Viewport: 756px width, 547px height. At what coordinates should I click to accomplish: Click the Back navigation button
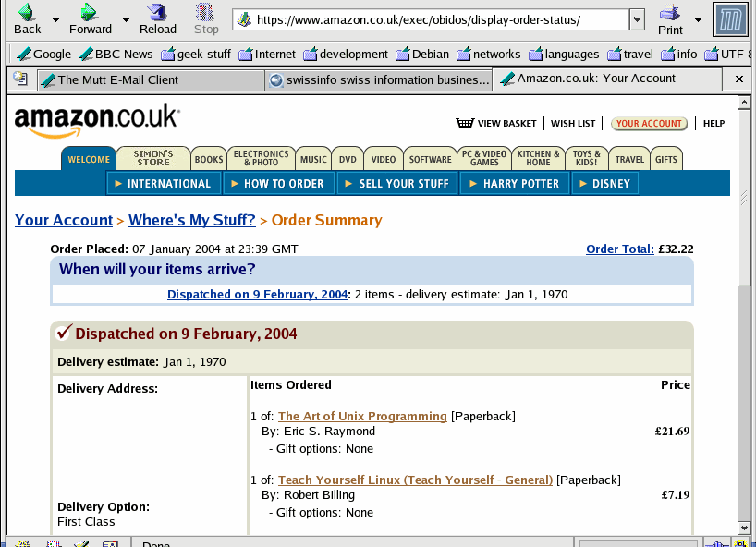coord(27,19)
